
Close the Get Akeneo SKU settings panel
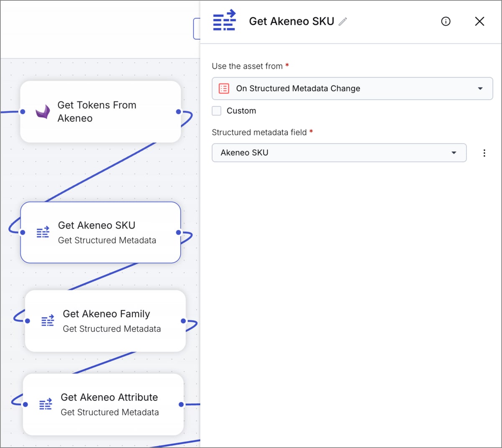479,21
